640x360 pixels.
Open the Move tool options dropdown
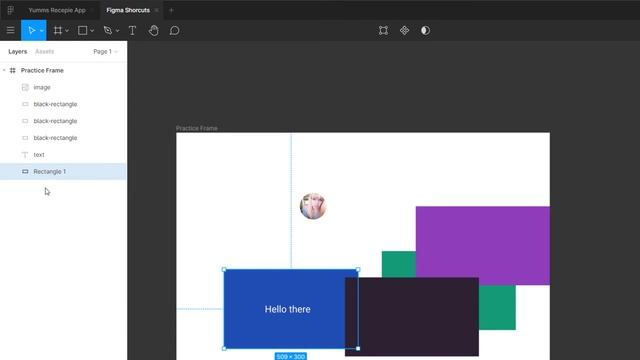point(42,31)
